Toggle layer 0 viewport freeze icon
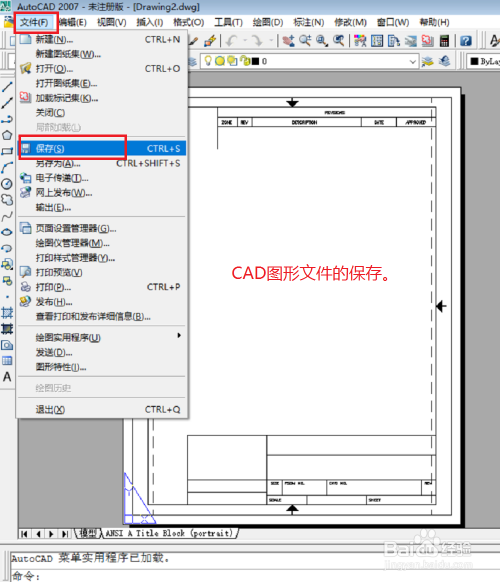Image resolution: width=500 pixels, height=582 pixels. pyautogui.click(x=232, y=61)
